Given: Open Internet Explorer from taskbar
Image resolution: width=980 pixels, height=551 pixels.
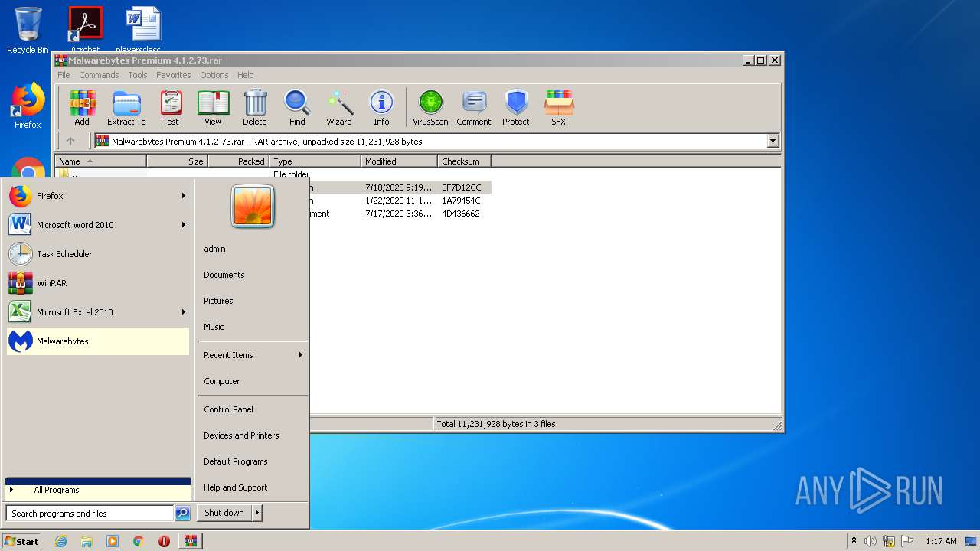Looking at the screenshot, I should [60, 541].
